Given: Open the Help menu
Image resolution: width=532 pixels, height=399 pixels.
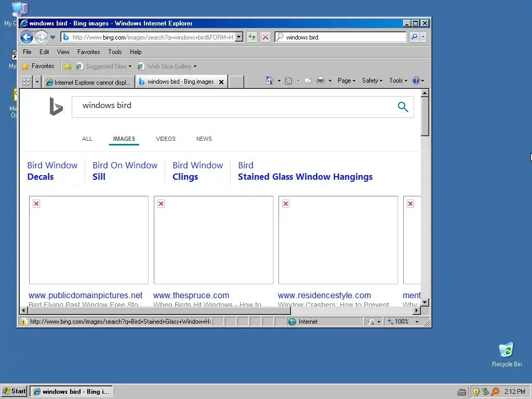Looking at the screenshot, I should [x=136, y=52].
